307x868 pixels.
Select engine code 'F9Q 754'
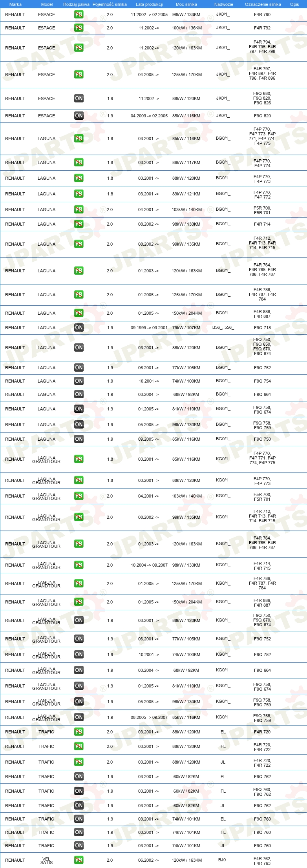262,381
